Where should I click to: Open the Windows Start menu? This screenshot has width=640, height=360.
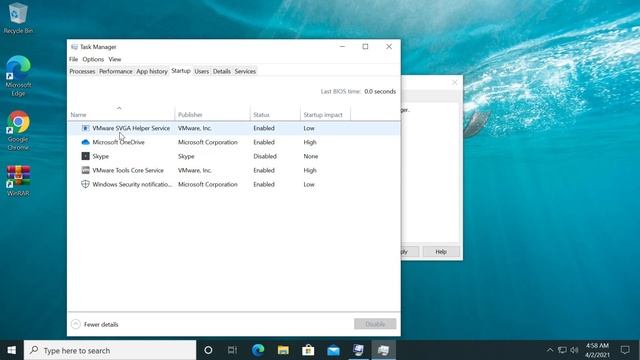[x=12, y=350]
